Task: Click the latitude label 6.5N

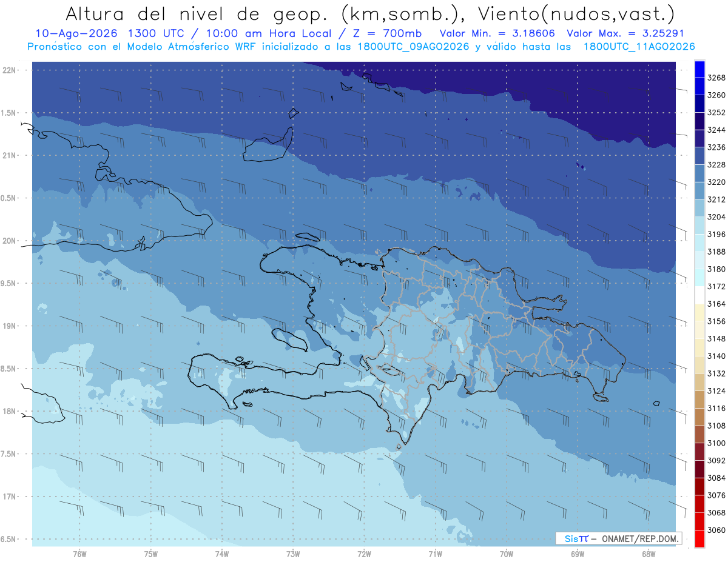Action: tap(9, 539)
